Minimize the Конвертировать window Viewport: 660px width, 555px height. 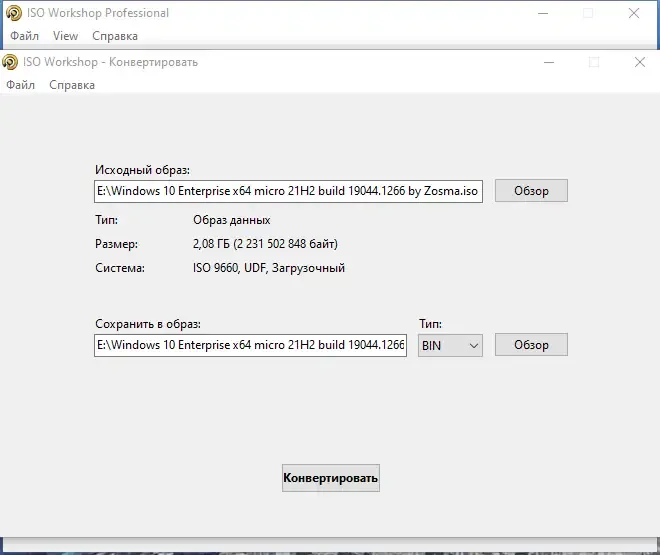pyautogui.click(x=549, y=63)
